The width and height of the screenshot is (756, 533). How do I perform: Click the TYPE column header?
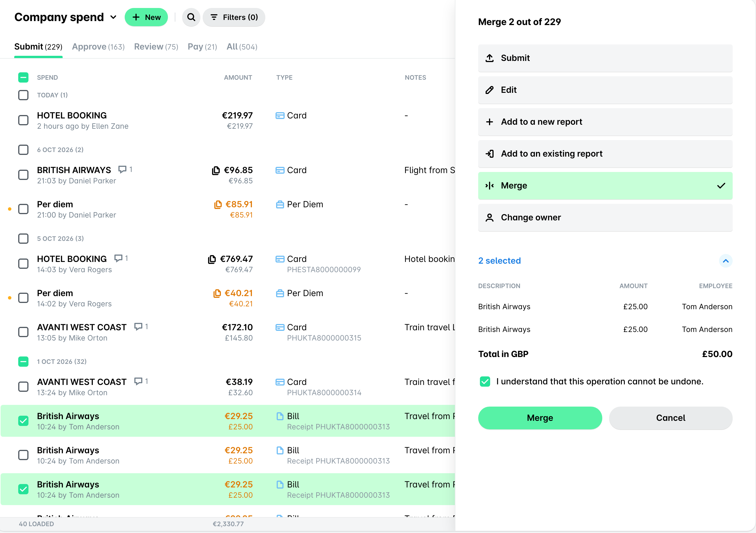tap(284, 77)
